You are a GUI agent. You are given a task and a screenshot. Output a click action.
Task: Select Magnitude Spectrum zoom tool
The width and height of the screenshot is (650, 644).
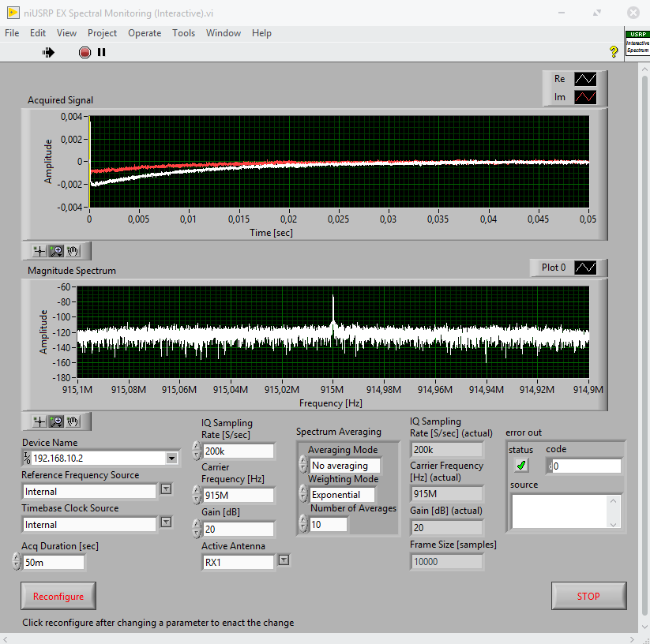tap(56, 421)
